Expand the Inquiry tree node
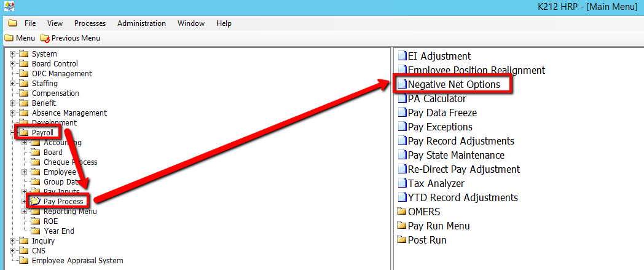 point(12,241)
